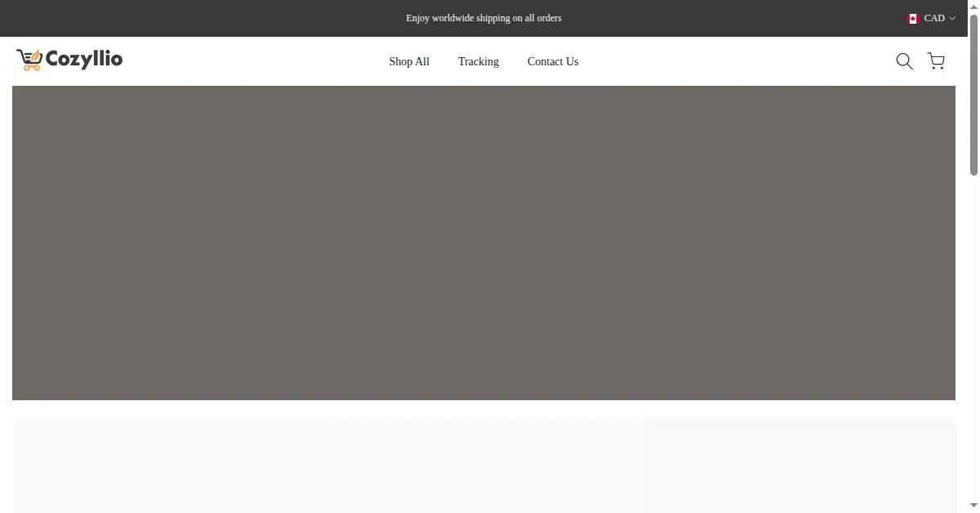This screenshot has height=513, width=980.
Task: Click the Cozyllio logo
Action: coord(69,60)
